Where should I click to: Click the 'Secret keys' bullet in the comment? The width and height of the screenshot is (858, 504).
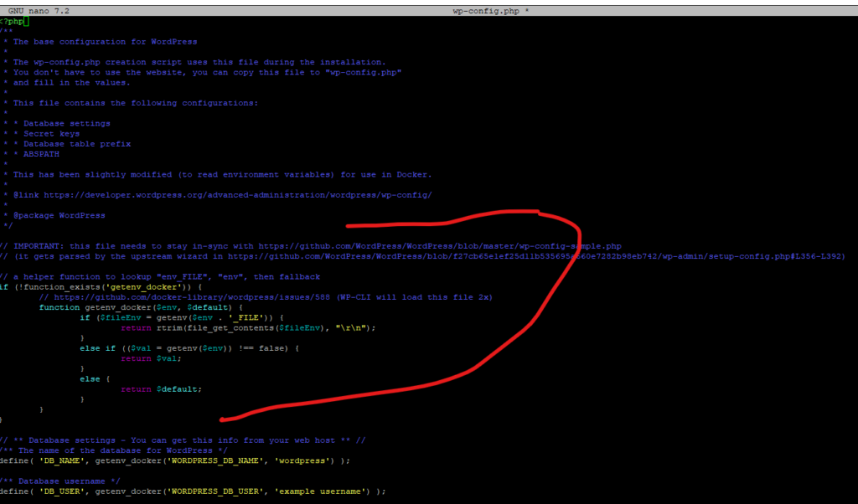tap(52, 134)
